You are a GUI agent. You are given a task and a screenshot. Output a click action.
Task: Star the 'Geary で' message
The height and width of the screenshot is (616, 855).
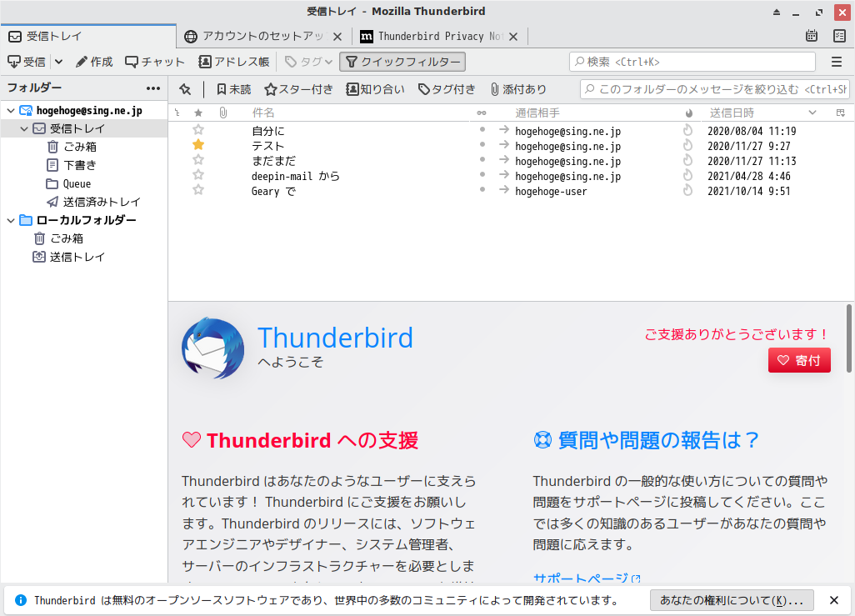pos(198,190)
